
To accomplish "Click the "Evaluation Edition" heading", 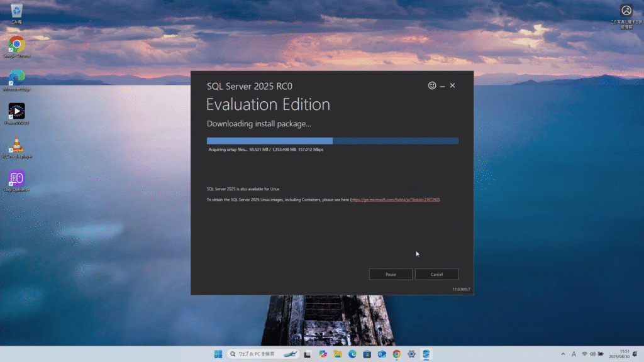I will click(268, 104).
